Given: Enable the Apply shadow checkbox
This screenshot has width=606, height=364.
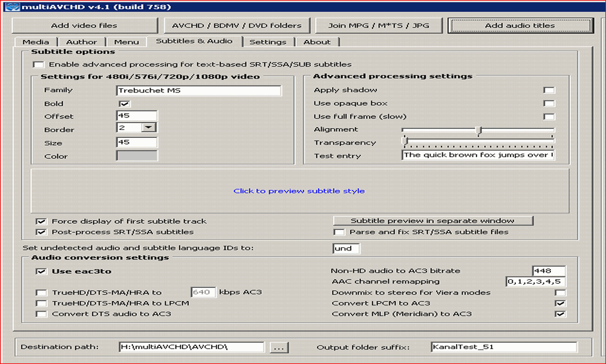Looking at the screenshot, I should [549, 90].
